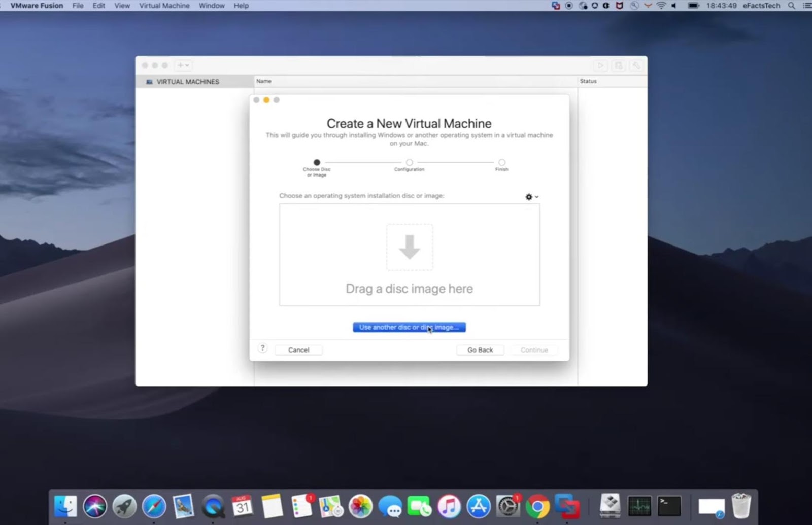This screenshot has width=812, height=525.
Task: Open System Preferences gear in dock
Action: pos(508,506)
